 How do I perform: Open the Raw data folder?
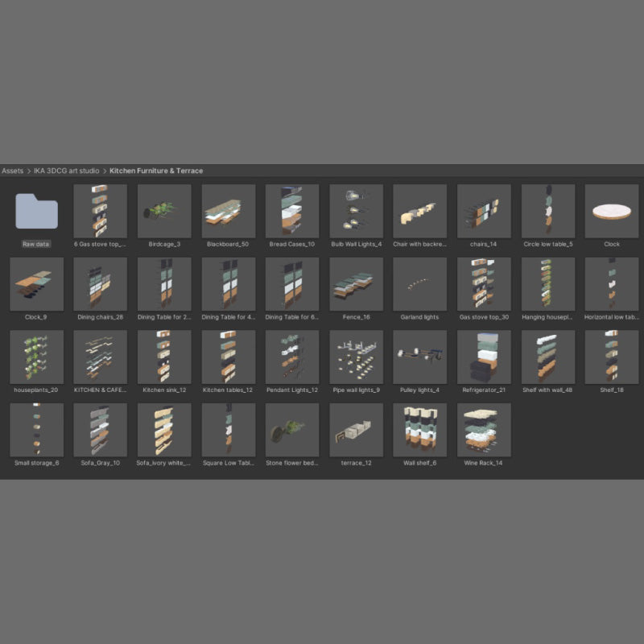[35, 211]
